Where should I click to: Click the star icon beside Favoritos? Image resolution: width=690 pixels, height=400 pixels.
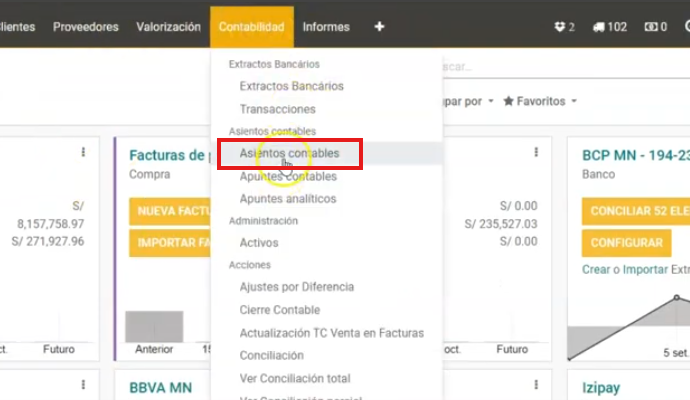(x=508, y=101)
